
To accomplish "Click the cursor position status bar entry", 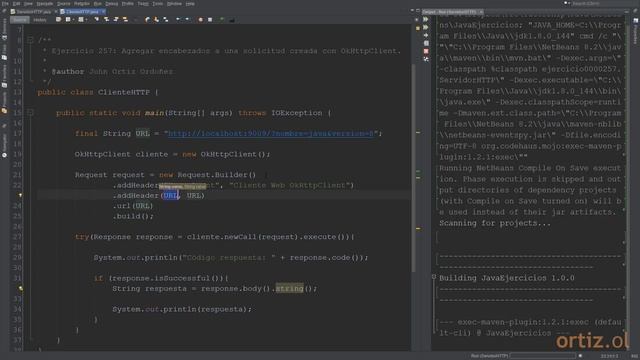I will 610,356.
